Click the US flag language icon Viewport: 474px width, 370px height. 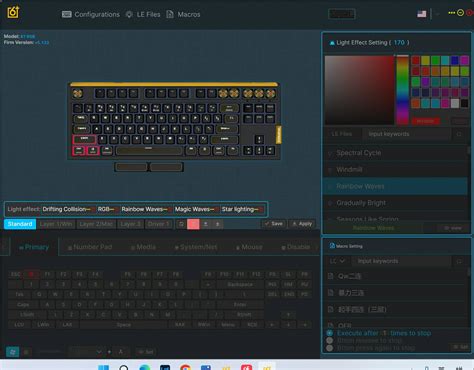point(422,14)
